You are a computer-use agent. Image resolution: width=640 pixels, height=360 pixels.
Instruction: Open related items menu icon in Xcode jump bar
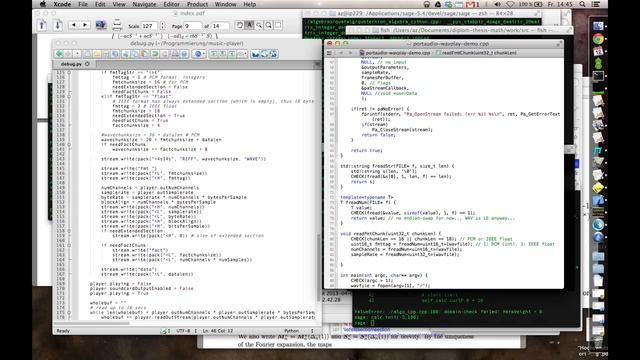(x=329, y=53)
